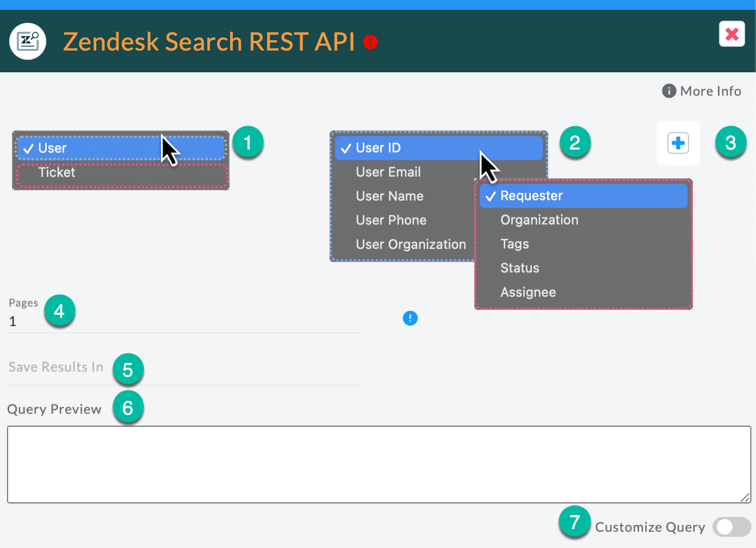This screenshot has width=756, height=548.
Task: Click the Zendesk Search app logo icon
Action: click(28, 41)
